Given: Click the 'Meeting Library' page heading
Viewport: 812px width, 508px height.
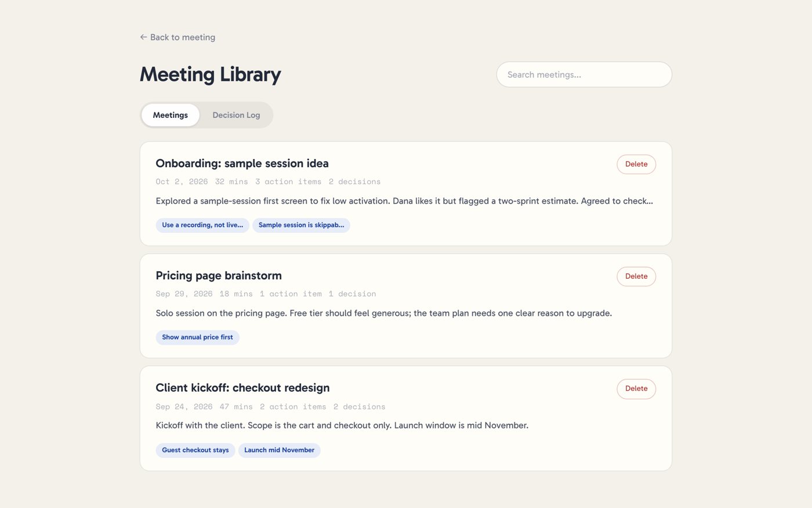Looking at the screenshot, I should 210,74.
